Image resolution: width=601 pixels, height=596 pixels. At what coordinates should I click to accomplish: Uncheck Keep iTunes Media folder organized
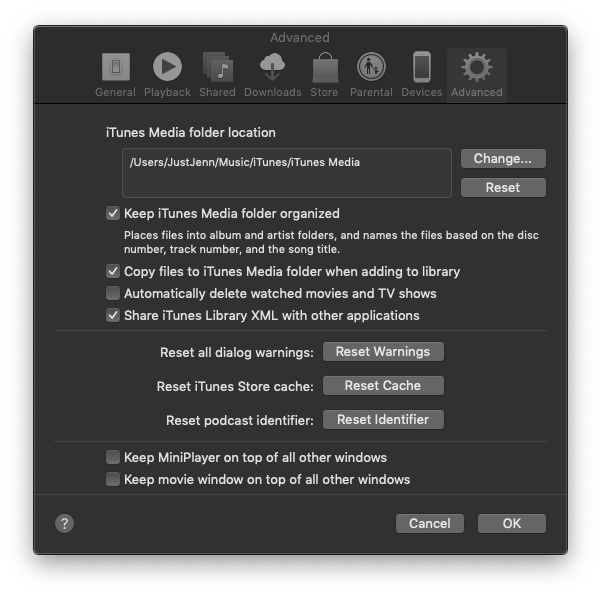(x=113, y=213)
